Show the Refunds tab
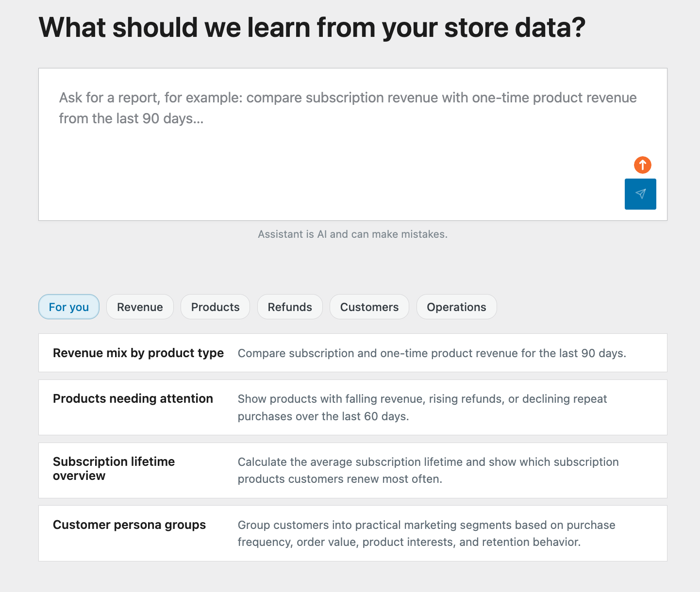Image resolution: width=700 pixels, height=592 pixels. coord(290,307)
